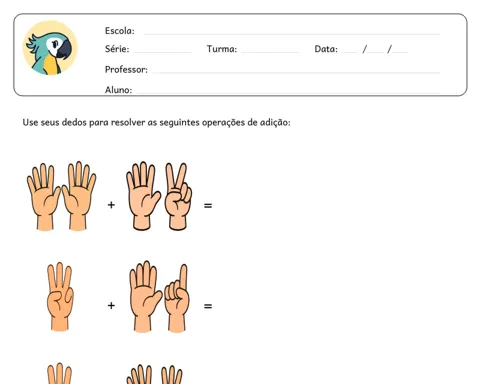480x384 pixels.
Task: Select the open hand in second row
Action: 145,296
